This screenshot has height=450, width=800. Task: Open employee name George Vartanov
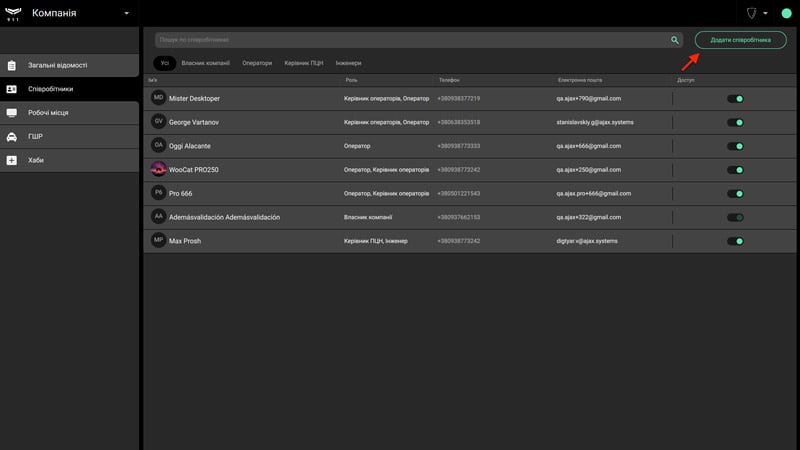tap(194, 122)
